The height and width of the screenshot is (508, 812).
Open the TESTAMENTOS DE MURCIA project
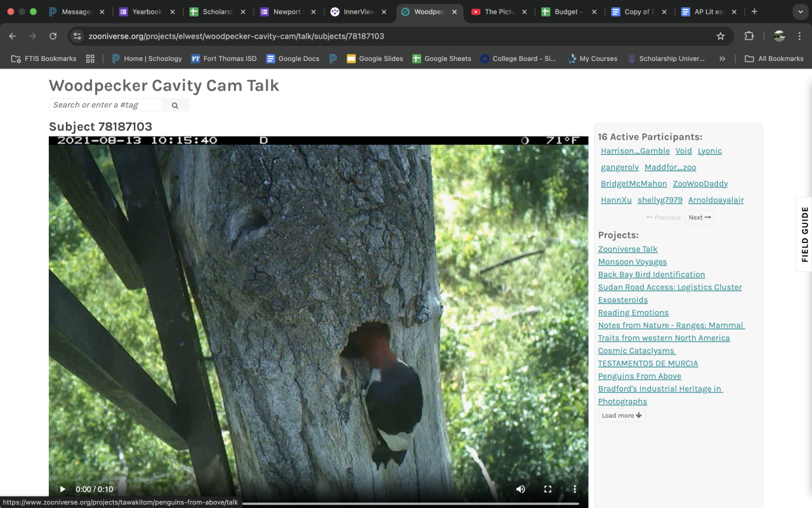coord(648,363)
